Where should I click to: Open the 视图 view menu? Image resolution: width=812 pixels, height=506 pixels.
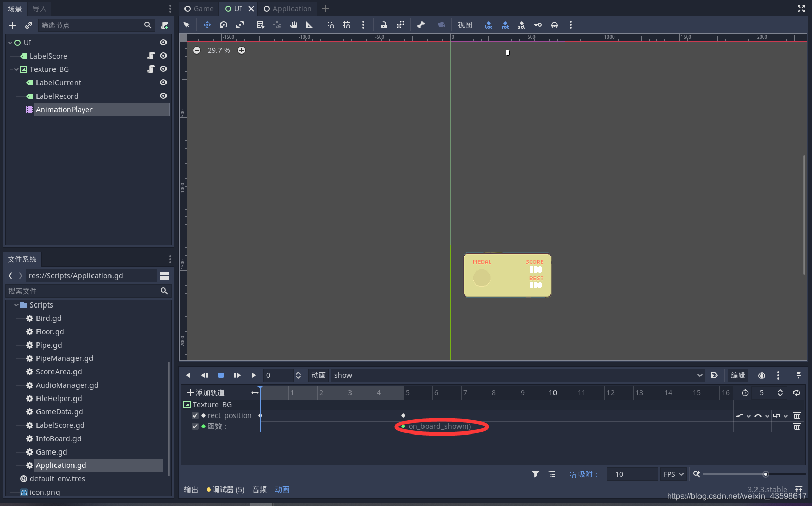tap(465, 25)
